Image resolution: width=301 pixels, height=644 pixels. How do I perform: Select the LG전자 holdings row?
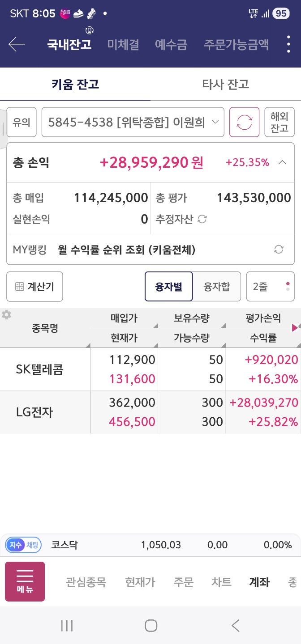[150, 412]
